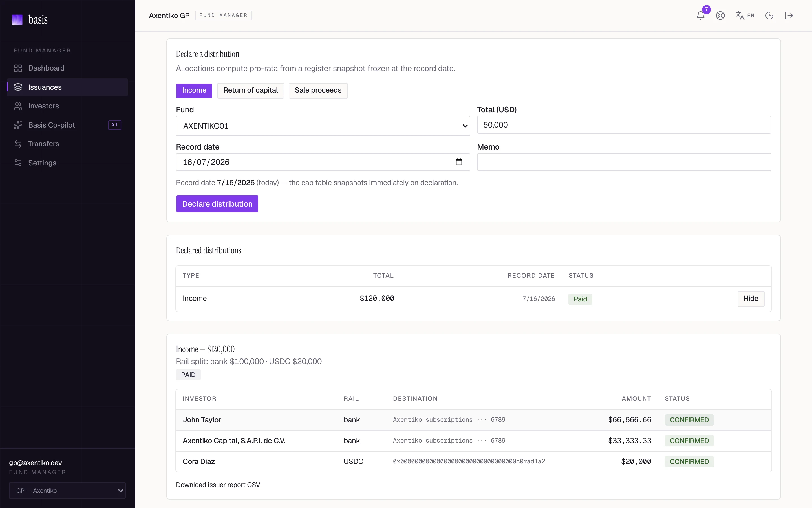
Task: Click the AMOUNT column header
Action: pos(636,399)
